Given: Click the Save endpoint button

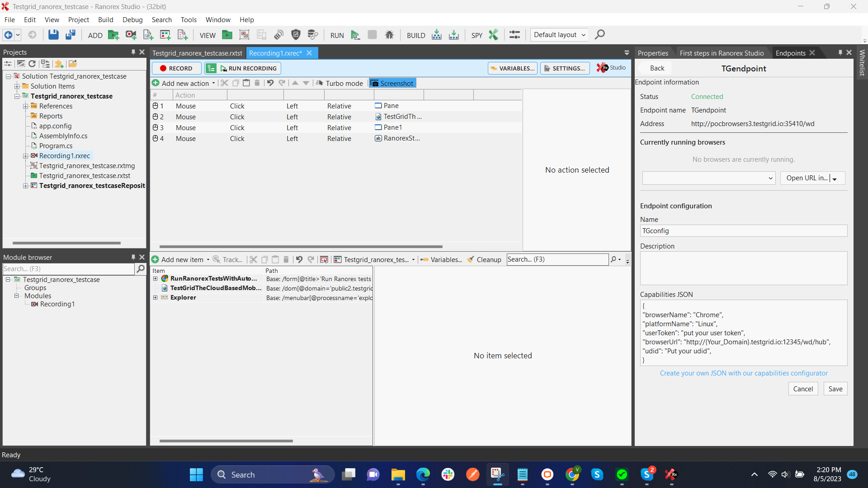Looking at the screenshot, I should 835,389.
